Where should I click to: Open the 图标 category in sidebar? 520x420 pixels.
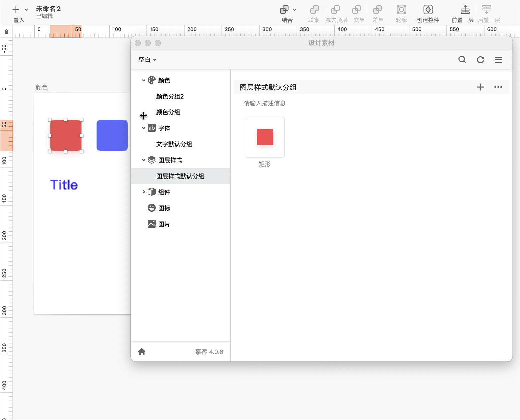click(164, 208)
